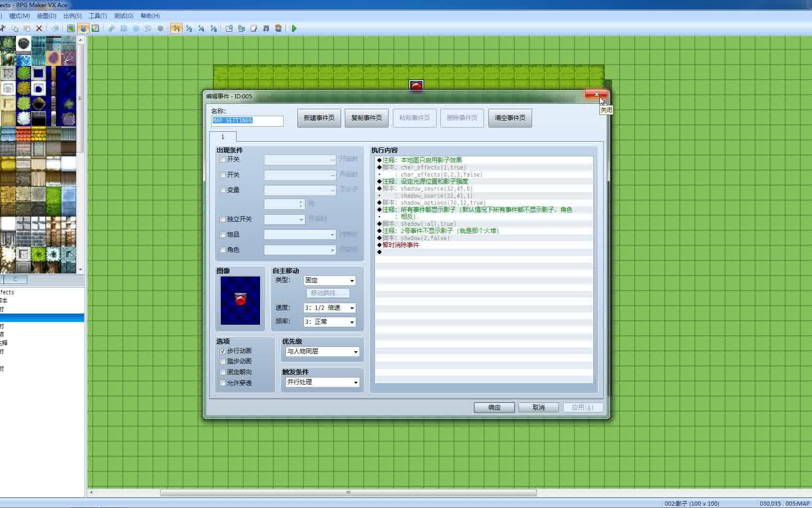The height and width of the screenshot is (508, 812).
Task: Click the event graphic preview image
Action: point(240,300)
